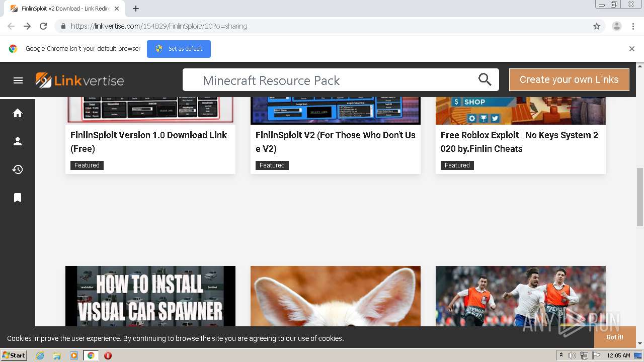Click FinlinSploit Version 1.0 preview image
The width and height of the screenshot is (644, 362).
(x=150, y=111)
